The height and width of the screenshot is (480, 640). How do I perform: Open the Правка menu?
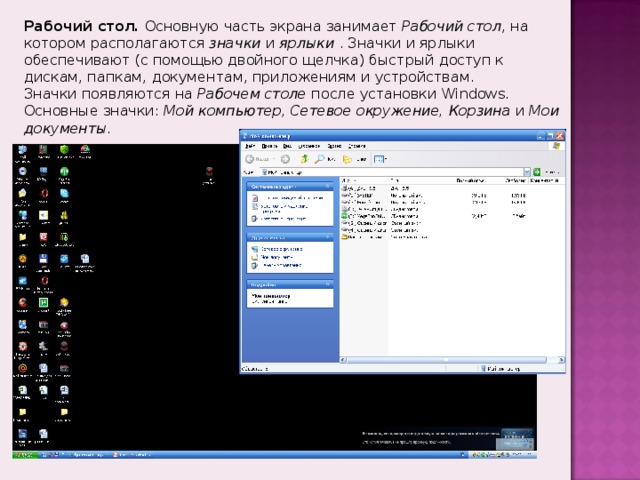click(x=269, y=146)
